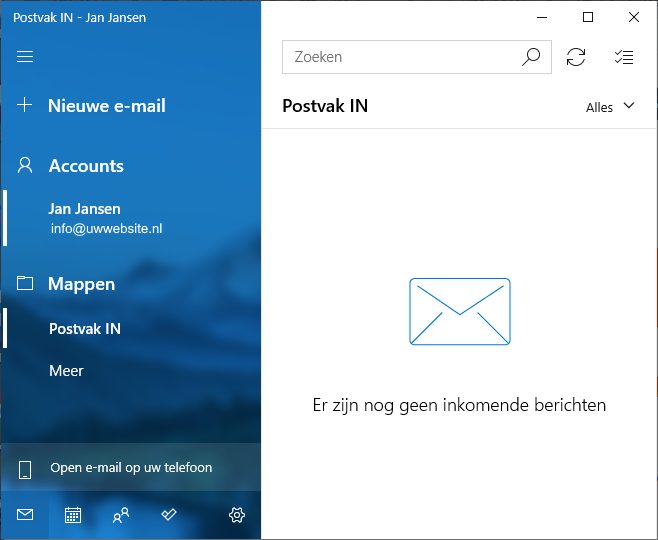
Task: Open Settings gear icon
Action: coord(237,515)
